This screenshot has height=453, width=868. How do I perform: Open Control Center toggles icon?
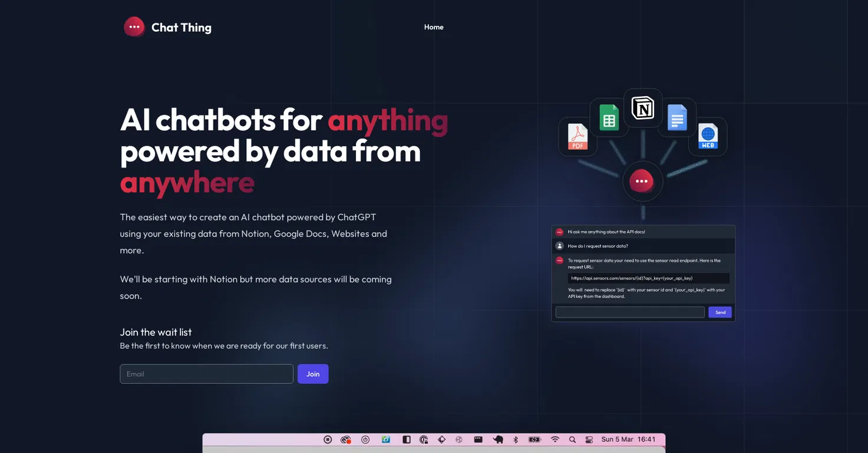[x=589, y=439]
